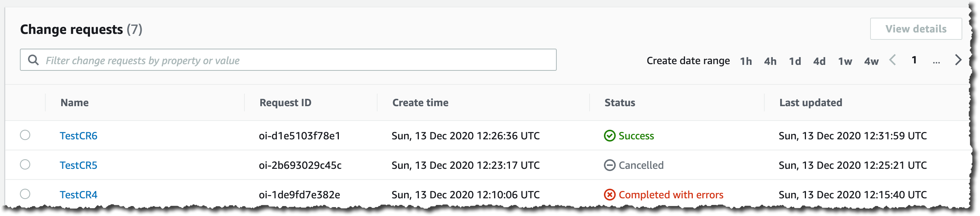Viewport: 980px width, 216px height.
Task: Select the radio button for TestCR4
Action: (25, 194)
